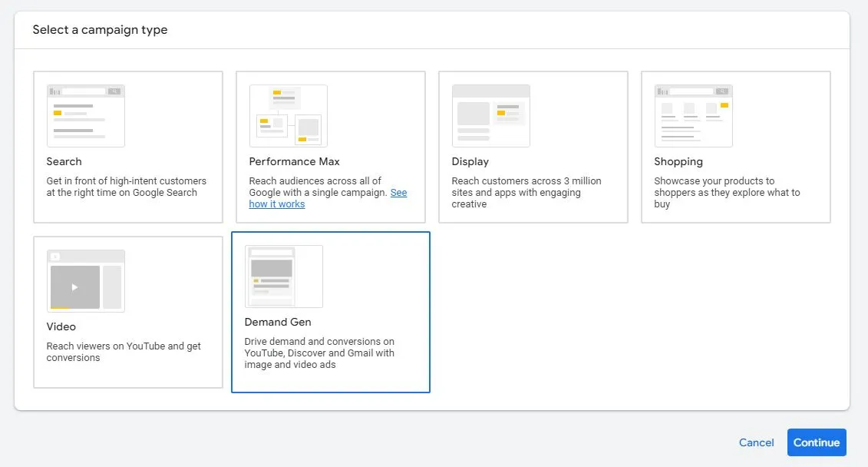Click the Performance Max illustration icon

pos(289,116)
